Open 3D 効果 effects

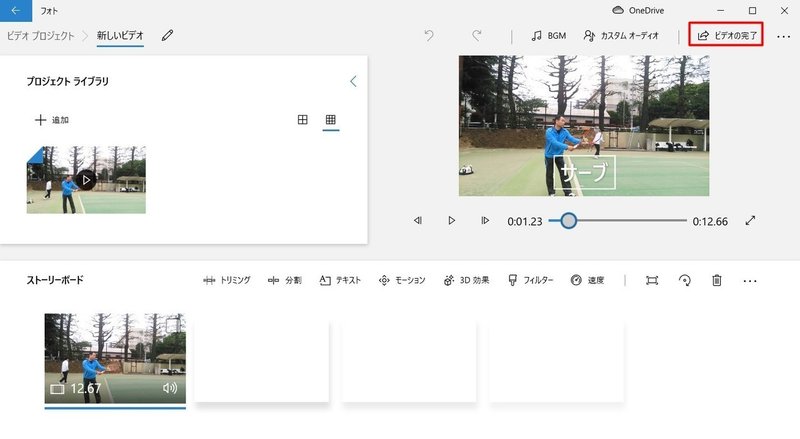pos(466,280)
